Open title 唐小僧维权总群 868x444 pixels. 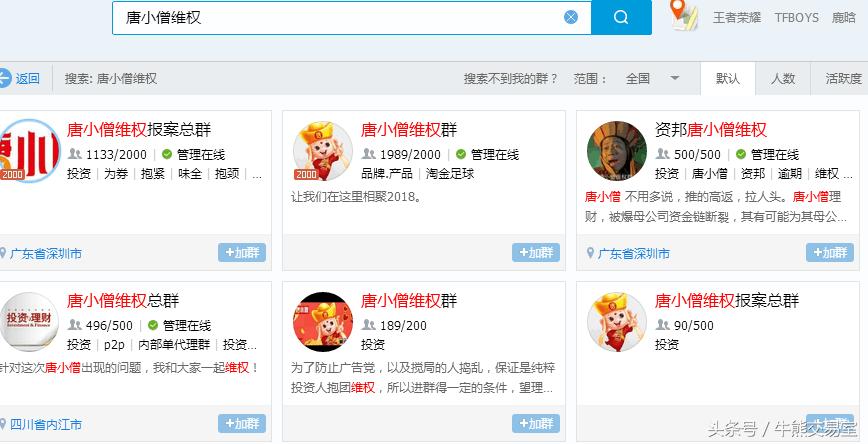point(123,301)
